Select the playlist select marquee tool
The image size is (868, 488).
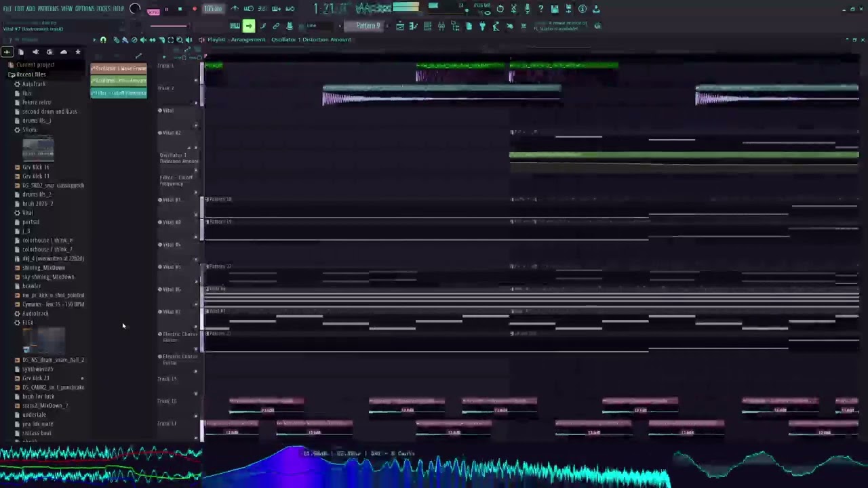[170, 39]
